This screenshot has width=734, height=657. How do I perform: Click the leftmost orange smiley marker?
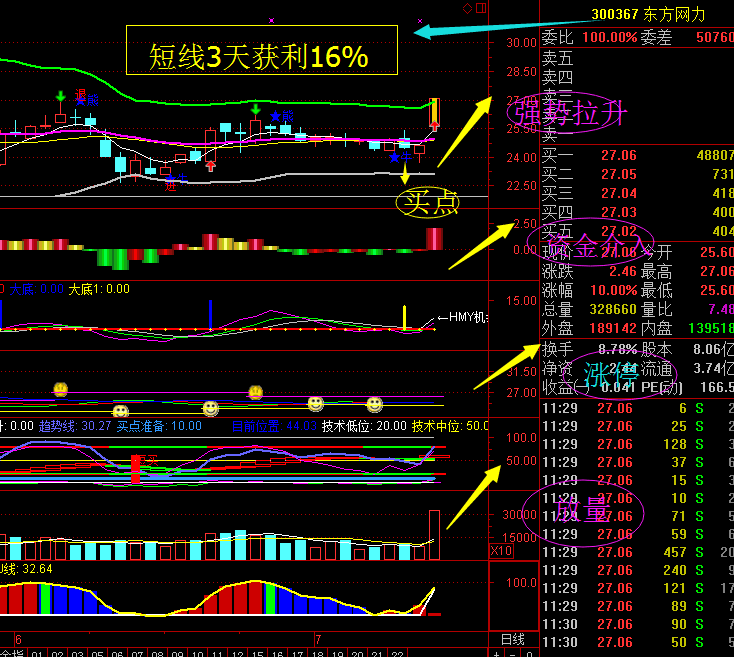point(61,389)
